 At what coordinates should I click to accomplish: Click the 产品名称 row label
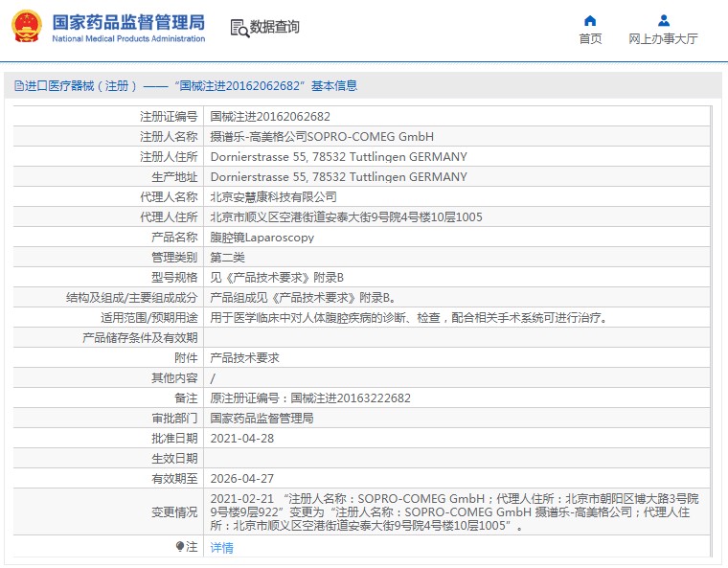pyautogui.click(x=174, y=238)
